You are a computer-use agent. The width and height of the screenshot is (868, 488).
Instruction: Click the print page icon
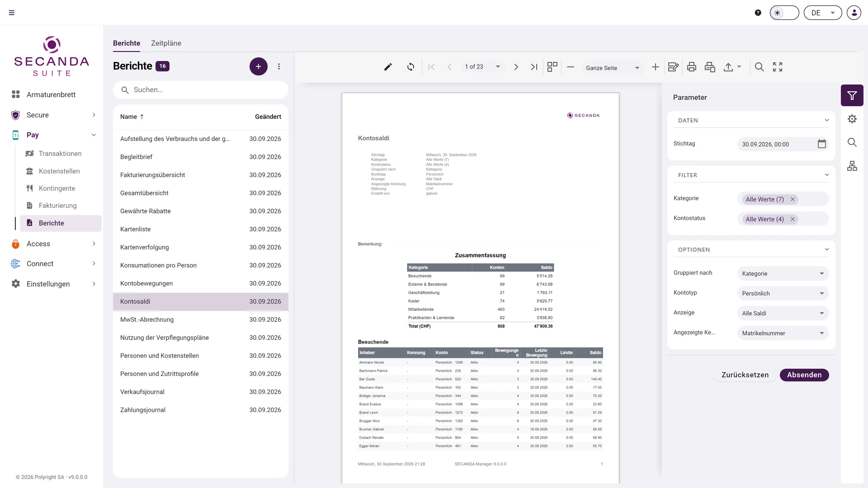pos(710,67)
